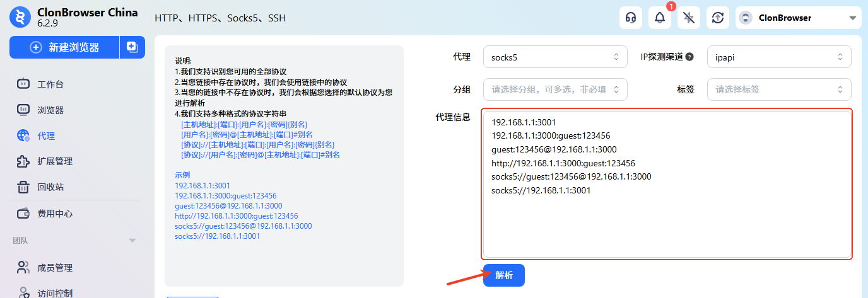Click the notification badge showing 1
The height and width of the screenshot is (298, 868).
coord(671,6)
